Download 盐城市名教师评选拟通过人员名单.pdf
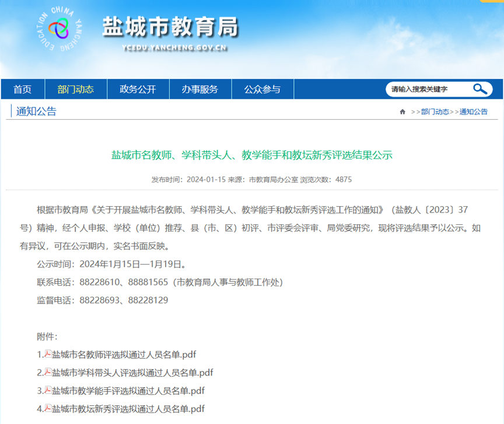The width and height of the screenshot is (504, 424). (x=124, y=355)
